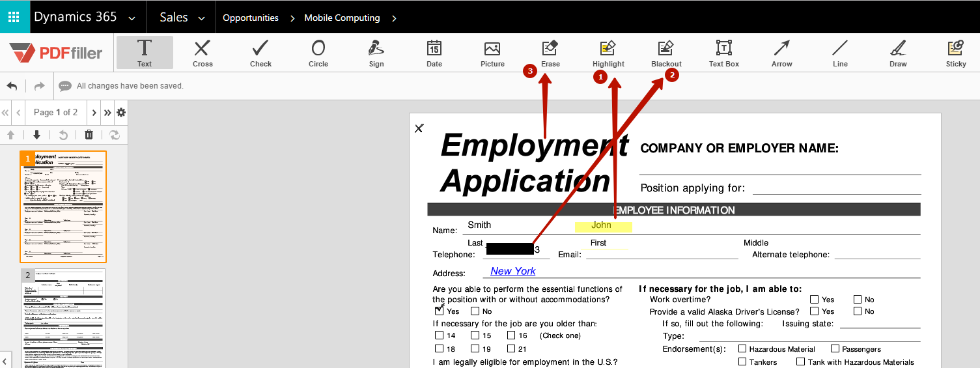Click the Undo arrow
This screenshot has height=368, width=980.
click(12, 86)
